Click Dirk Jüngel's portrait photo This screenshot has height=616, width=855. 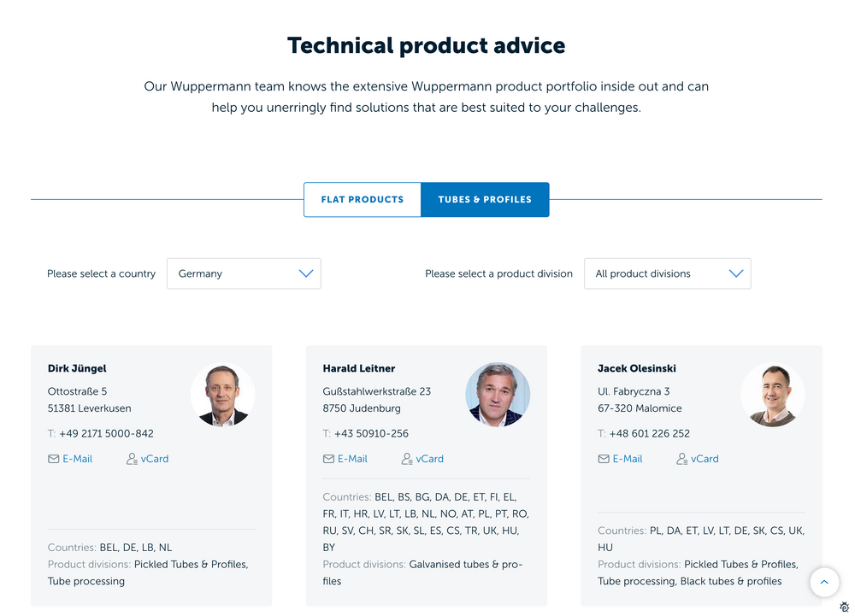point(223,395)
